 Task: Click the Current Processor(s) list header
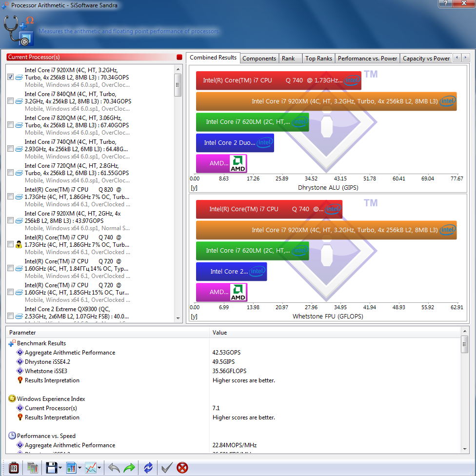pos(95,57)
